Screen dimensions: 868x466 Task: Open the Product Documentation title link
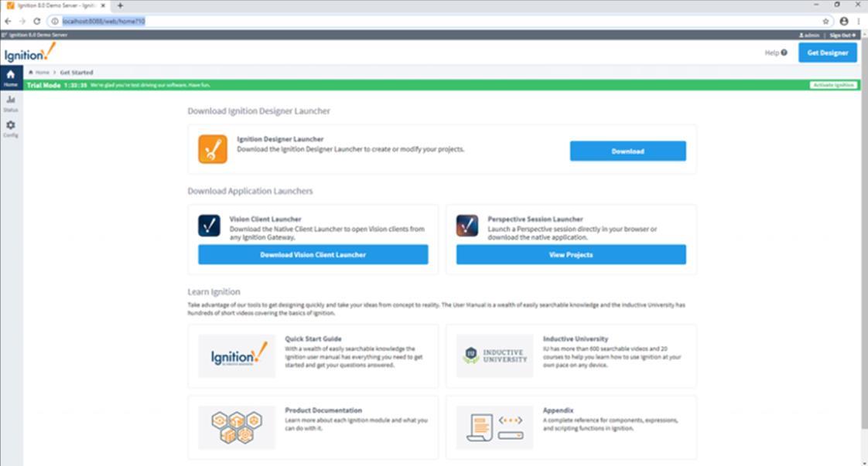(x=323, y=410)
